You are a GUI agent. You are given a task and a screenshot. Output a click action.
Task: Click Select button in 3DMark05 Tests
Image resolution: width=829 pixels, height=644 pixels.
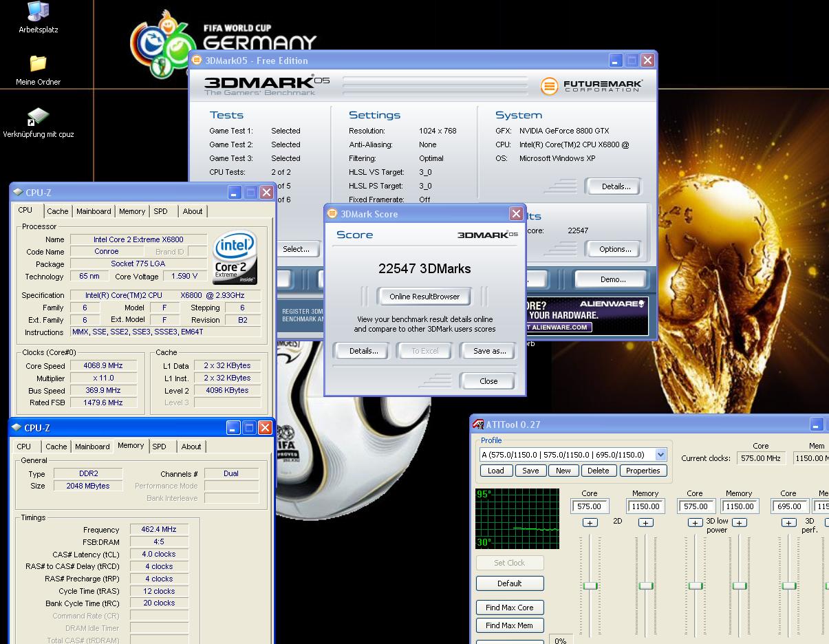click(x=297, y=249)
